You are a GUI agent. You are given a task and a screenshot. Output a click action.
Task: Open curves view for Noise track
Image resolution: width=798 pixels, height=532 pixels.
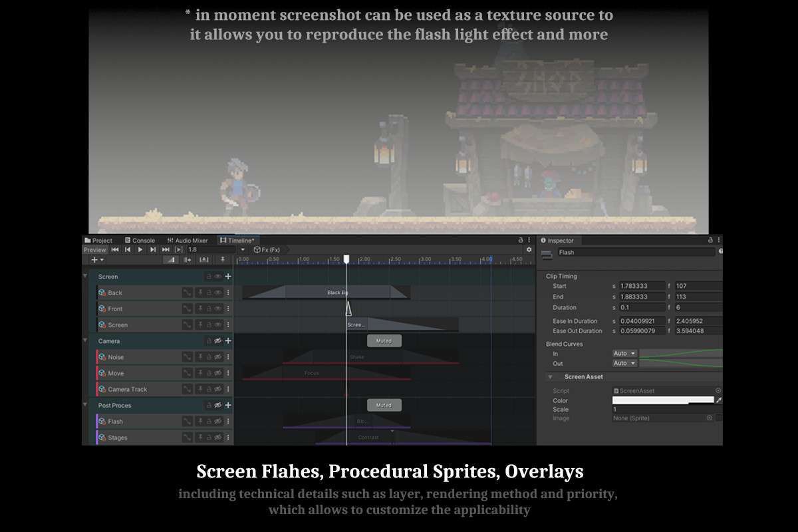tap(188, 357)
